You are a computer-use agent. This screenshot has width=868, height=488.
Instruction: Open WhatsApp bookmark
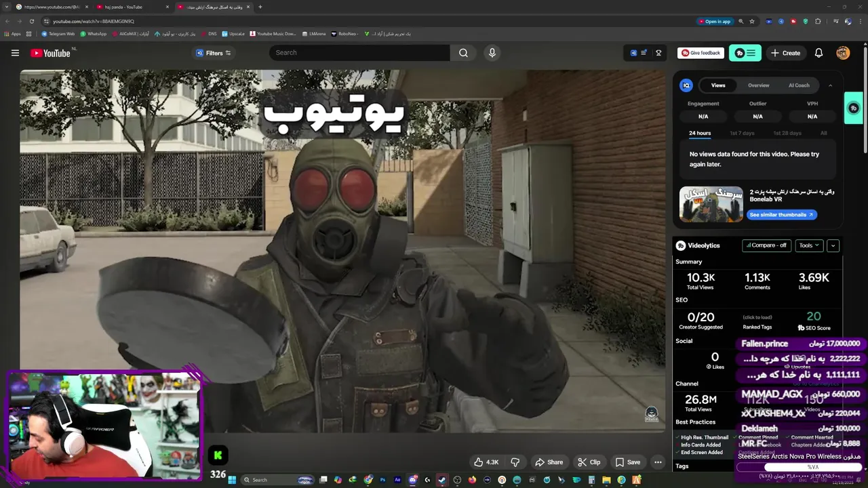[94, 33]
